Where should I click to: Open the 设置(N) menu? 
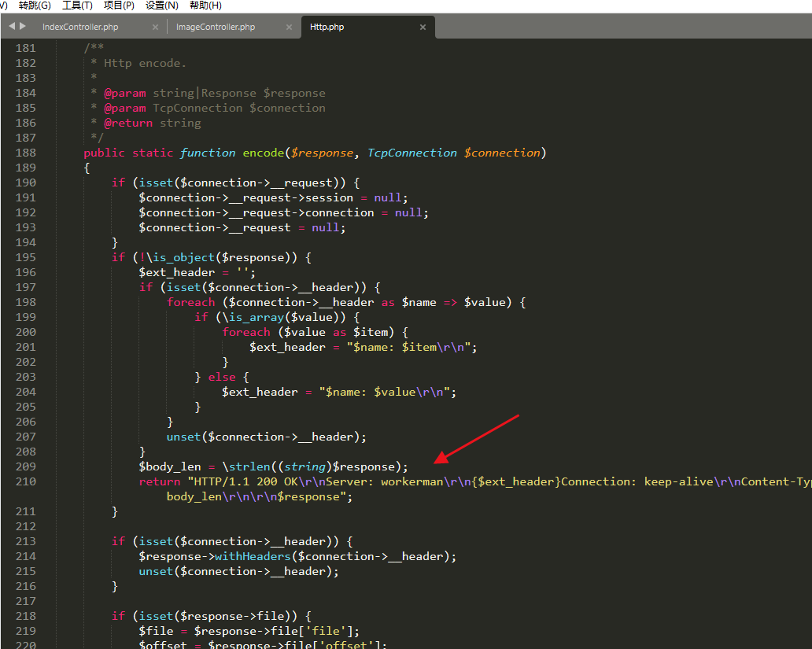click(x=161, y=6)
